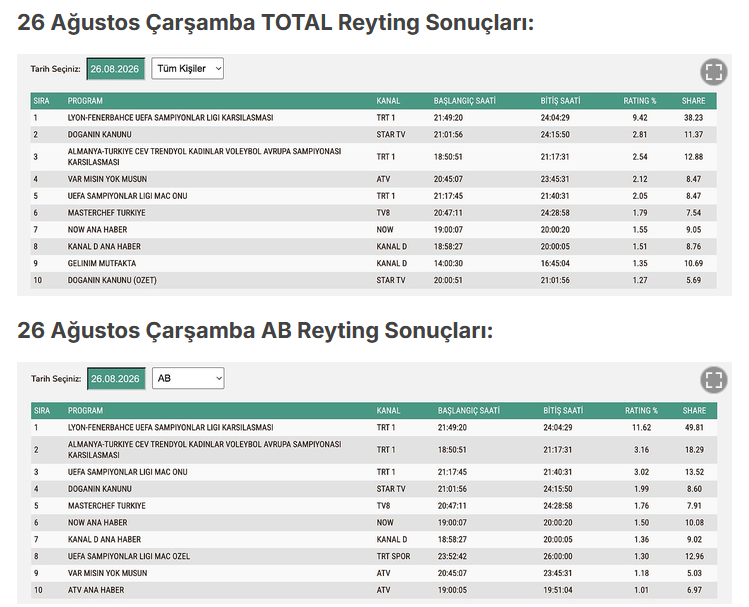Click share value 49.81 in AB table
Screen dimensions: 749x607
click(x=694, y=427)
